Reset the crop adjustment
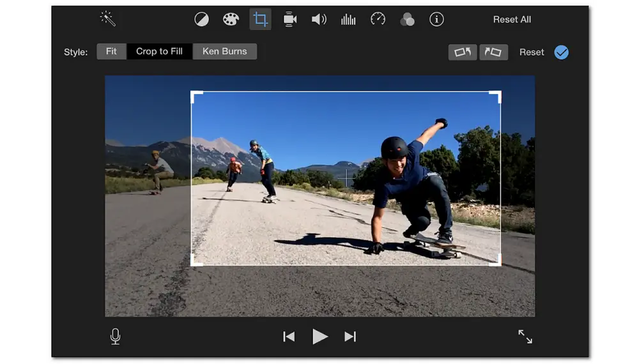 531,52
